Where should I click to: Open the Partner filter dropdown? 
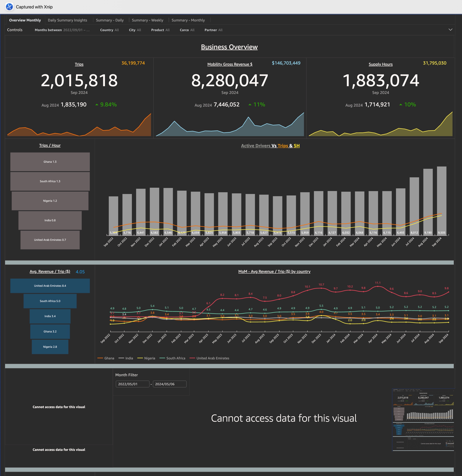214,30
